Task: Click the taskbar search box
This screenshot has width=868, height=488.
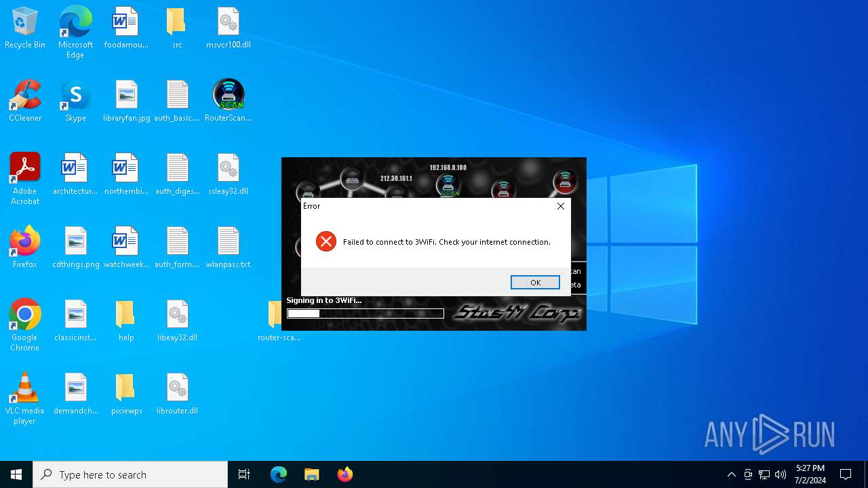Action: coord(130,474)
